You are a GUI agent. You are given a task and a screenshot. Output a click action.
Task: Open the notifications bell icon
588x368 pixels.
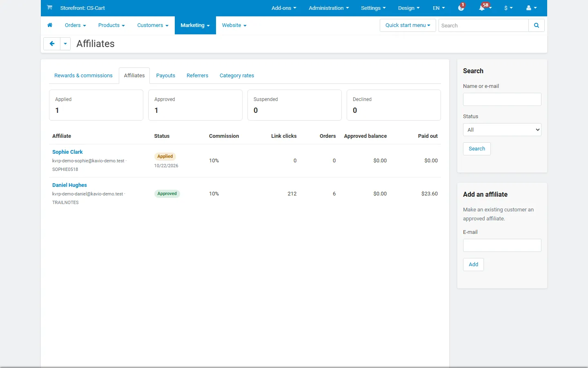483,8
